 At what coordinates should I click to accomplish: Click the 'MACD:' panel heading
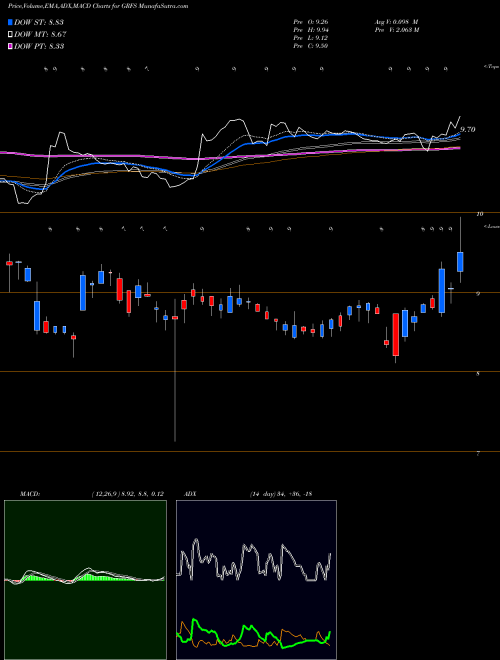[30, 494]
